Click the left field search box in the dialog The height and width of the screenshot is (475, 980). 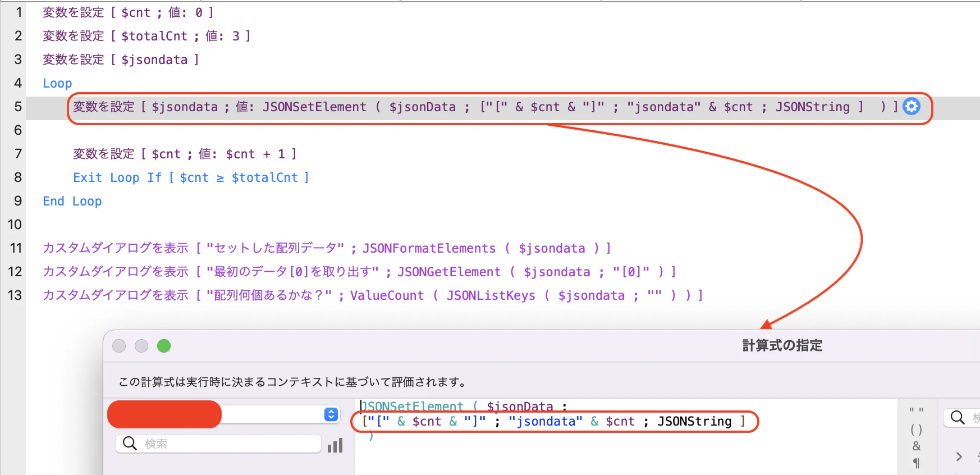218,444
